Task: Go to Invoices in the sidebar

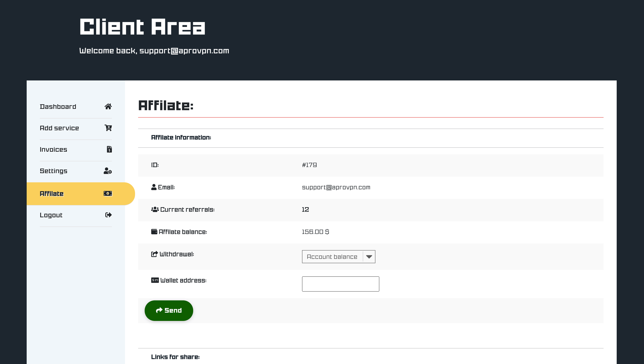Action: coord(54,149)
